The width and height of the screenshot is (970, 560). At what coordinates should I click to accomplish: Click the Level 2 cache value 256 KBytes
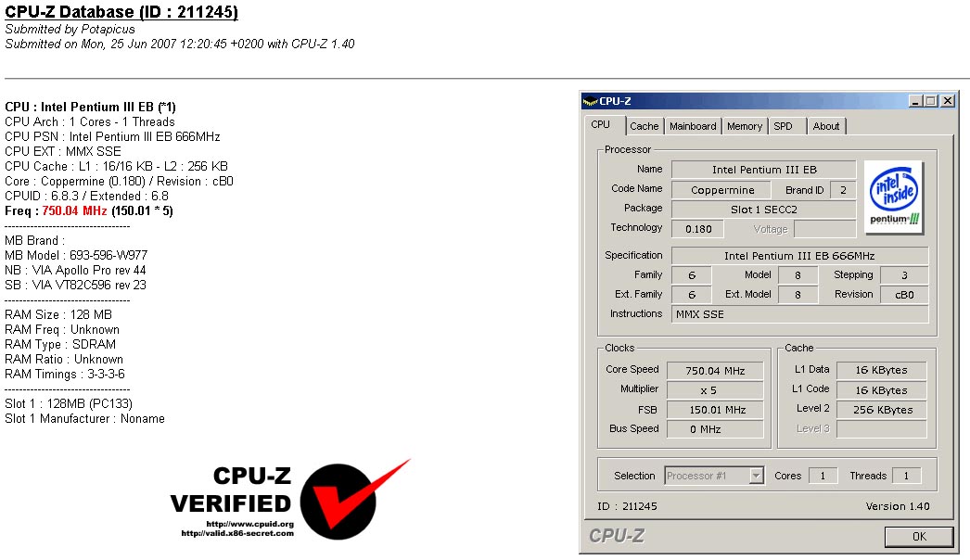pos(882,410)
